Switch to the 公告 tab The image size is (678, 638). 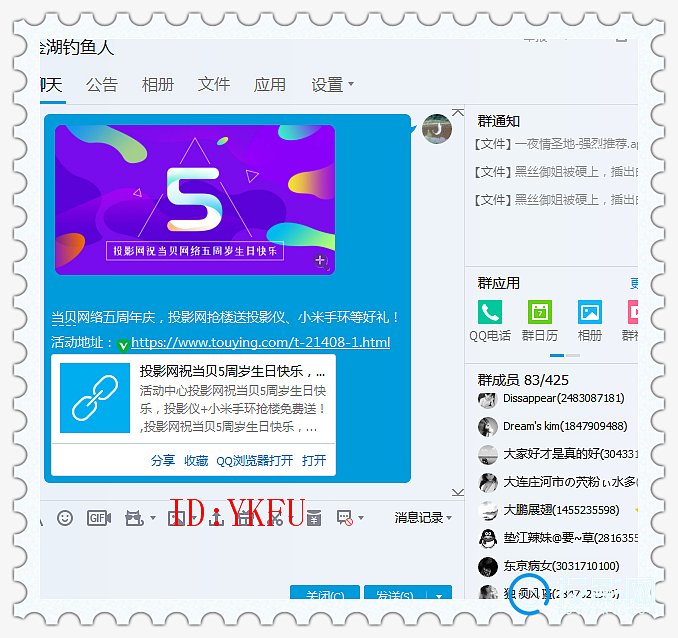coord(102,84)
